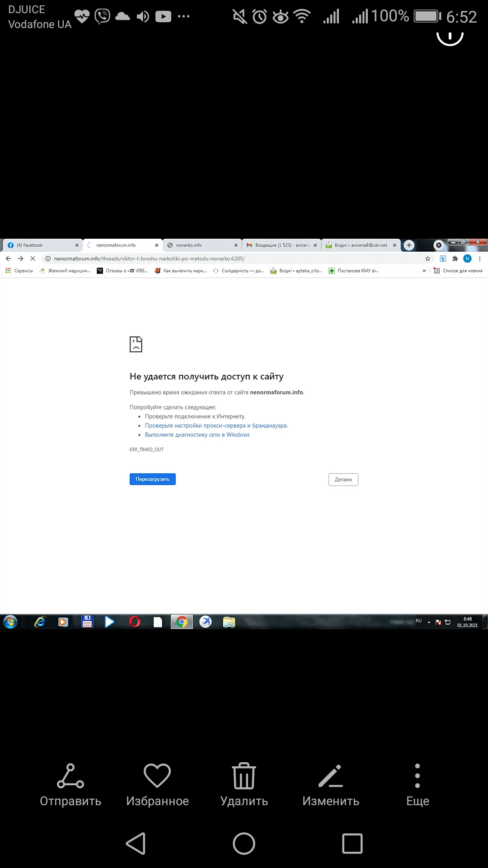The width and height of the screenshot is (488, 868).
Task: Click the Windows Start orb
Action: point(10,622)
